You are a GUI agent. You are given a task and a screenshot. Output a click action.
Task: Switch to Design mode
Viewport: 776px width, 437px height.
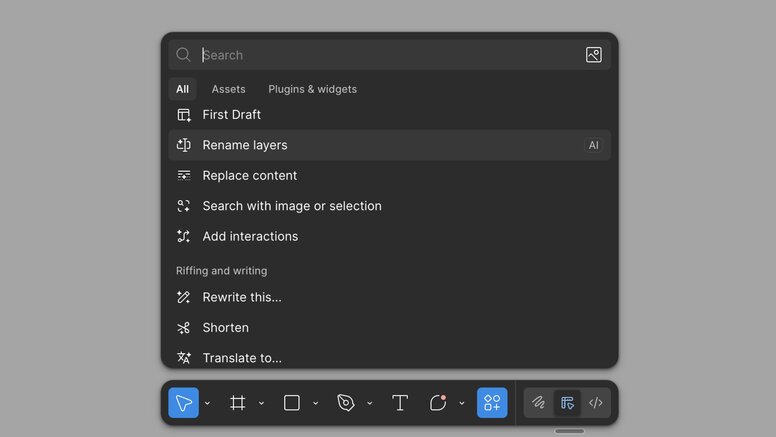point(567,403)
